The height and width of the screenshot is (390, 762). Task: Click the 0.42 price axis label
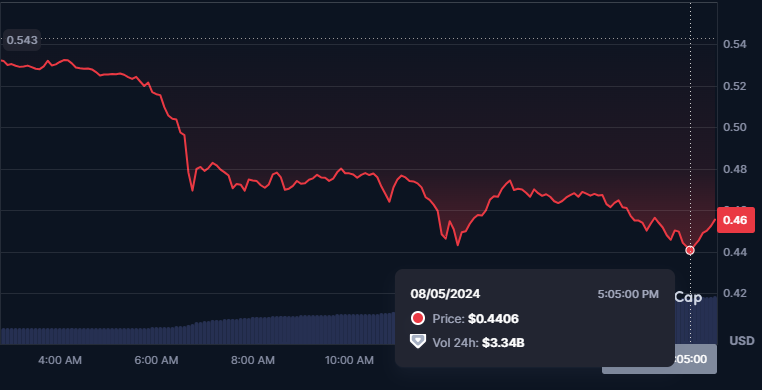pos(735,293)
